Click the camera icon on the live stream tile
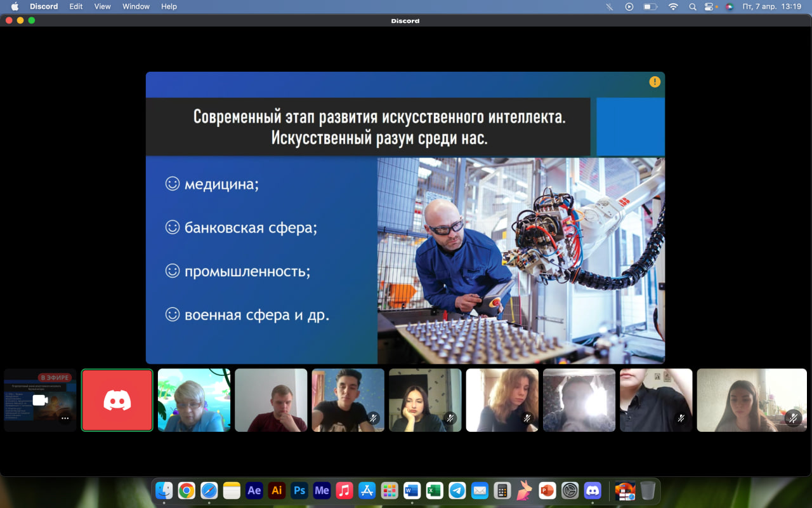 click(x=40, y=400)
